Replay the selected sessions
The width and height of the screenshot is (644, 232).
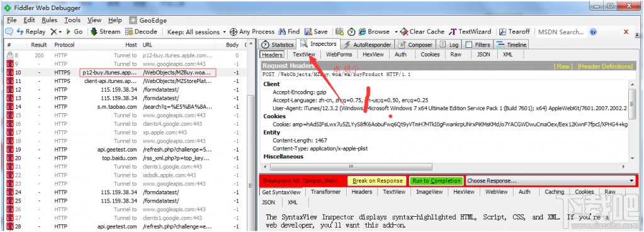pyautogui.click(x=31, y=31)
